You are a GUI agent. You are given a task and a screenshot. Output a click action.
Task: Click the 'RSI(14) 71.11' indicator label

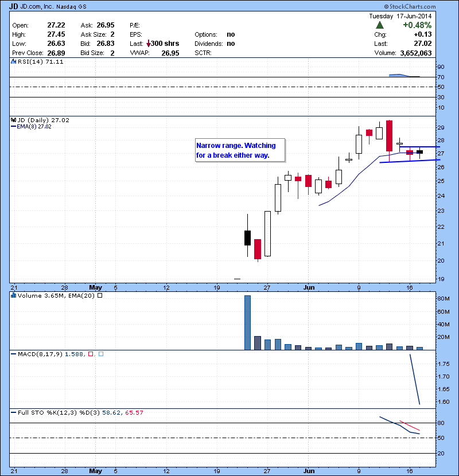point(40,61)
